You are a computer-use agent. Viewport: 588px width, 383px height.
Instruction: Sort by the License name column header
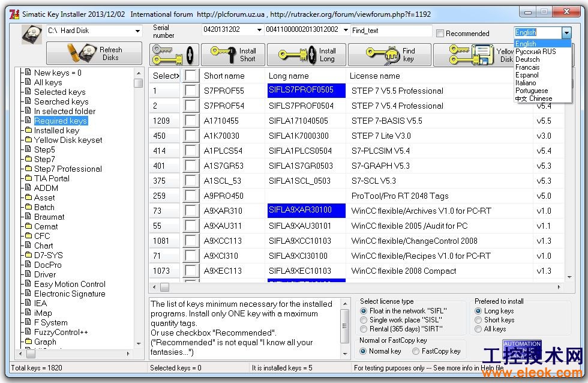point(374,76)
